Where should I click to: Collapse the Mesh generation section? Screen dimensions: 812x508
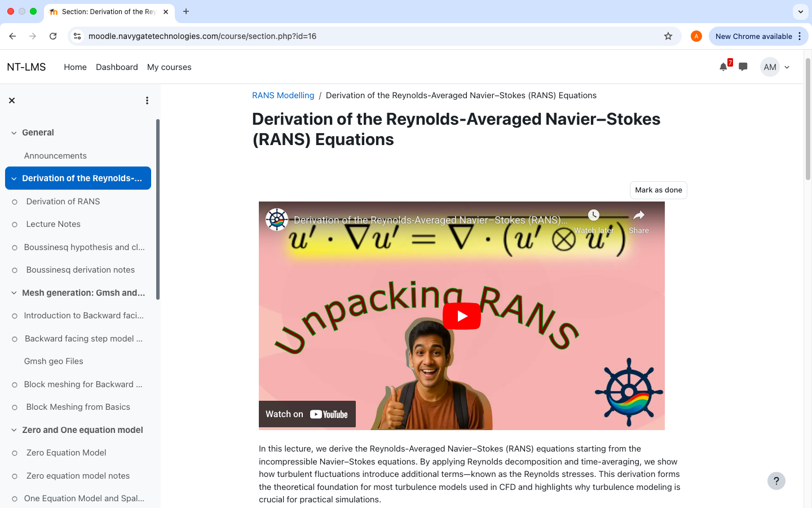[14, 293]
